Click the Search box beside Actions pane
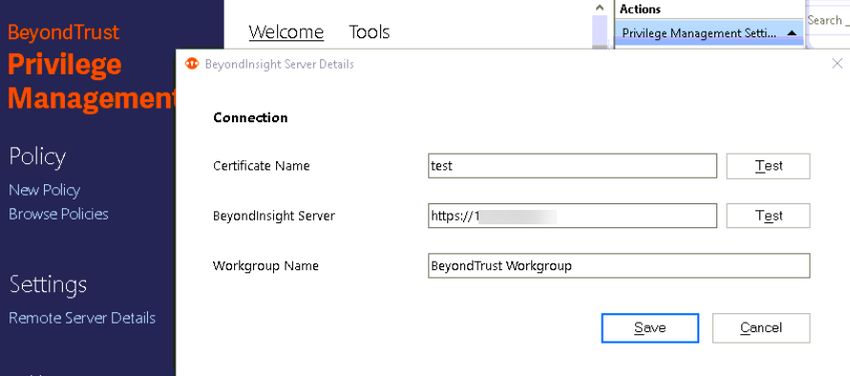Viewport: 850px width, 376px height. (828, 20)
